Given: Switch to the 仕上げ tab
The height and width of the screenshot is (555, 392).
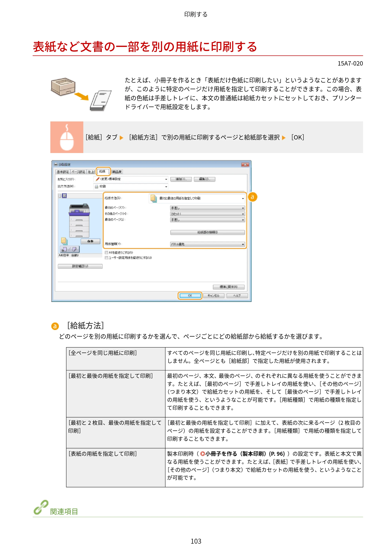Looking at the screenshot, I should point(92,172).
